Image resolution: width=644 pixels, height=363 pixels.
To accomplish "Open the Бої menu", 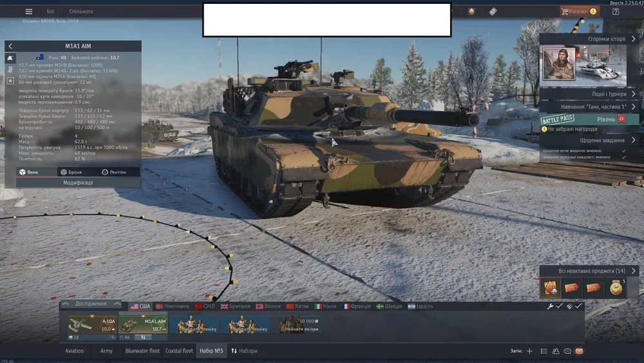I will click(x=50, y=12).
